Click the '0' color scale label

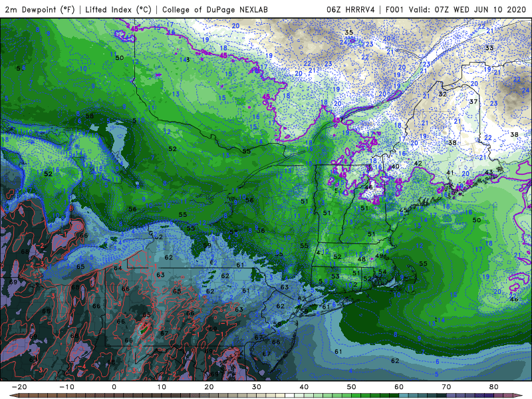(114, 387)
